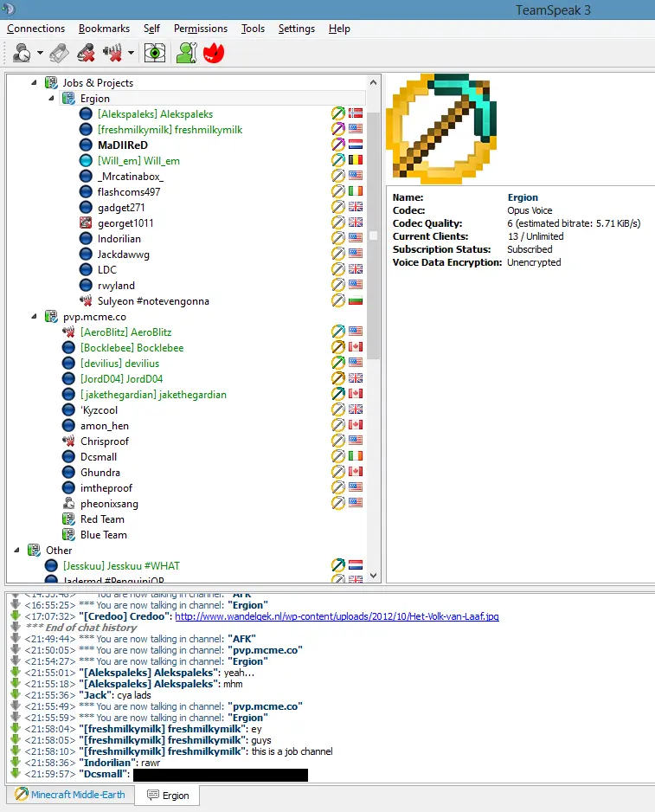Select user imtheproof
The height and width of the screenshot is (812, 655).
[106, 488]
